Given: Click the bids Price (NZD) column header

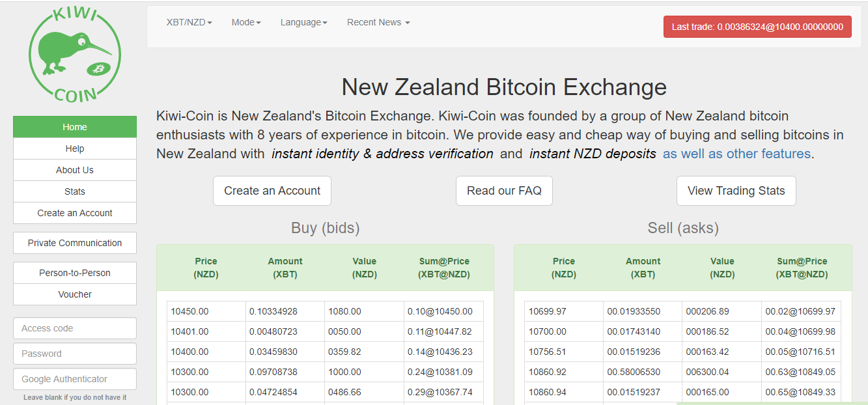Looking at the screenshot, I should 206,268.
